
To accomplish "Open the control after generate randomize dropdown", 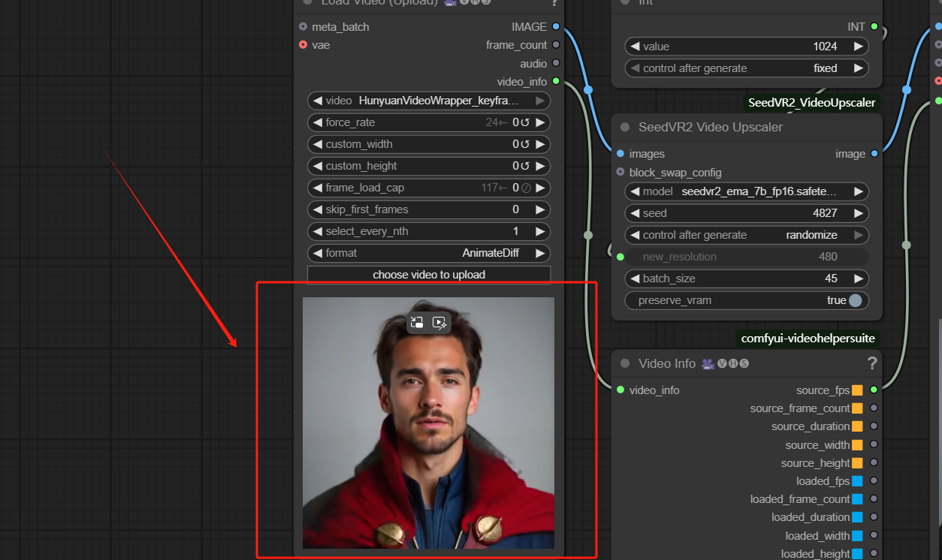I will (x=747, y=235).
